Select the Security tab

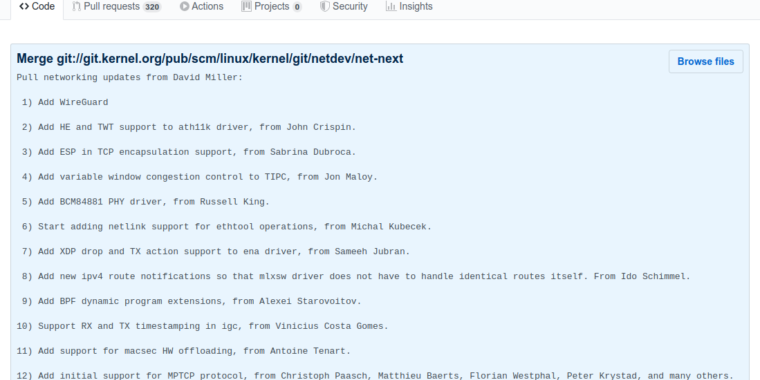tap(344, 7)
